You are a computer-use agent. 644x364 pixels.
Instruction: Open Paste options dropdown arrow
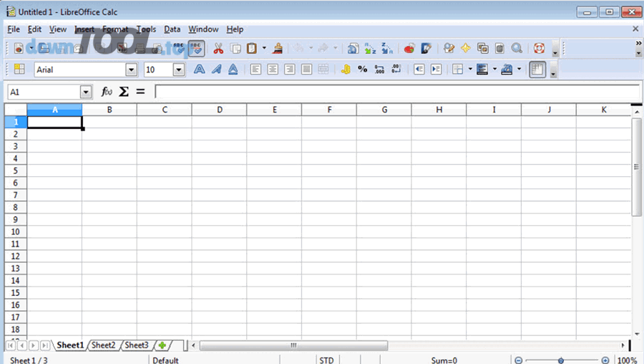tap(264, 48)
